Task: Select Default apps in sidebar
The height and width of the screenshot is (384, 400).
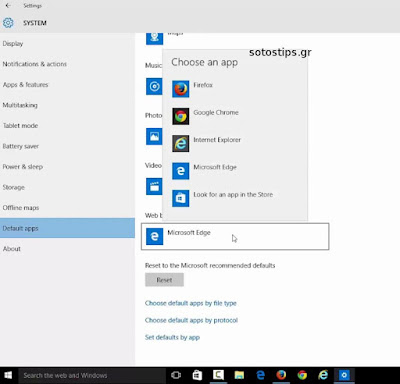Action: pos(67,228)
